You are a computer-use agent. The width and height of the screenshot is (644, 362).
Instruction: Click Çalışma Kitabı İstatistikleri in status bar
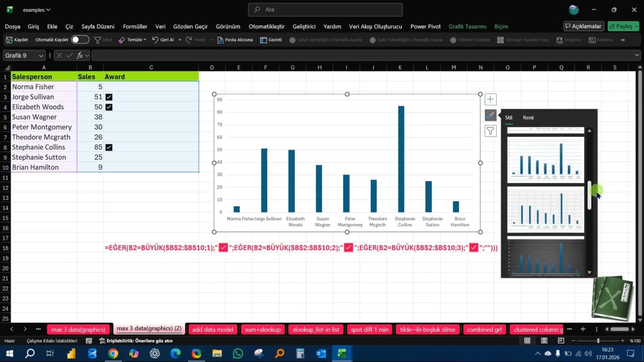tap(52, 341)
